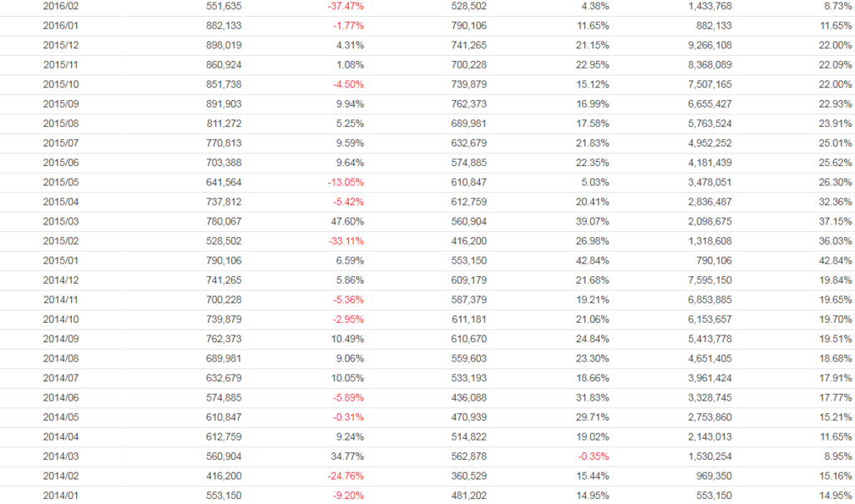Select the 2014/09 row date
This screenshot has height=504, width=855.
click(x=61, y=339)
